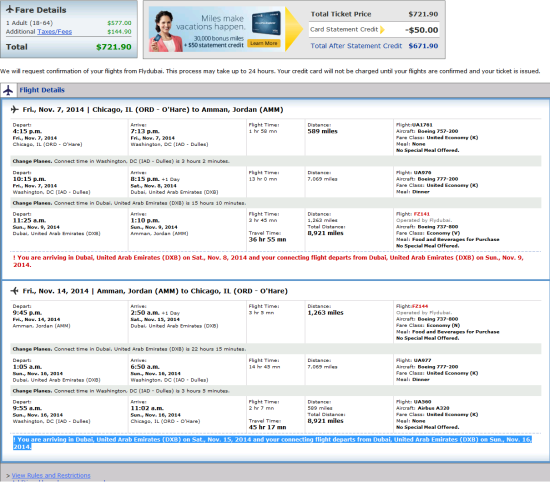Click the Learn More button on the miles ad
Screen dimensions: 550x482
click(264, 43)
